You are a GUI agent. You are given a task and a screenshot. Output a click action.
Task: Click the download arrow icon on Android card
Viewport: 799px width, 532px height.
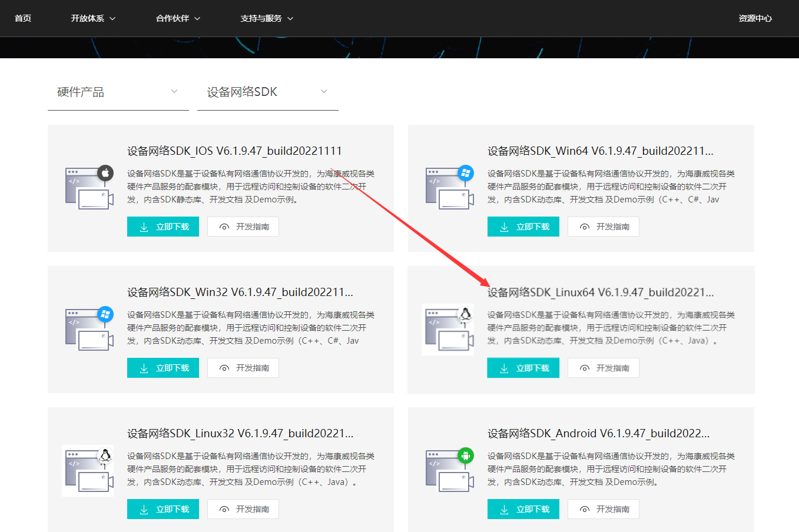pyautogui.click(x=504, y=510)
